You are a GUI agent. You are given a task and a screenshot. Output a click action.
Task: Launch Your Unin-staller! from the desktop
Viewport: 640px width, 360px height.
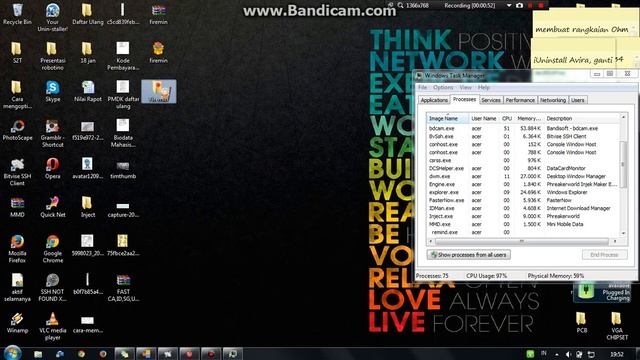tap(52, 17)
